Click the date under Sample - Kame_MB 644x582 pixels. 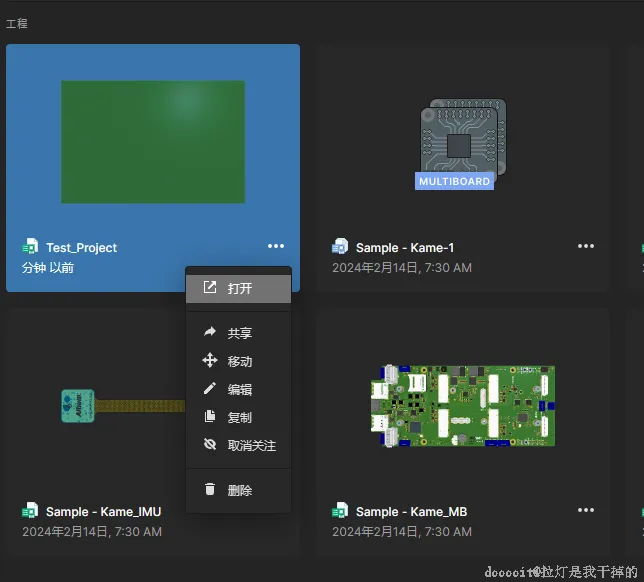pos(402,532)
